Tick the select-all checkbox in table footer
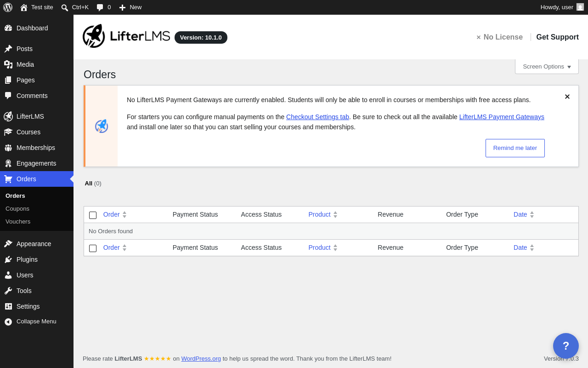This screenshot has height=368, width=588. tap(93, 248)
